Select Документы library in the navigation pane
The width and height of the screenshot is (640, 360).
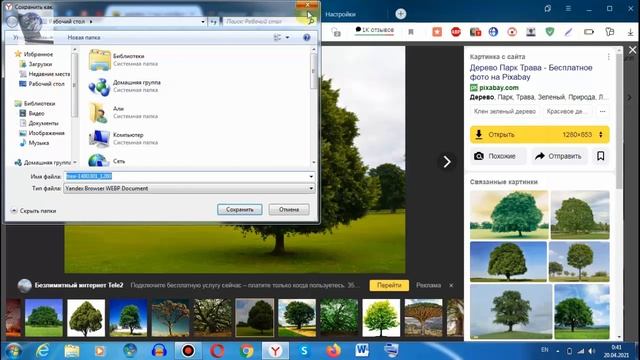click(x=39, y=123)
